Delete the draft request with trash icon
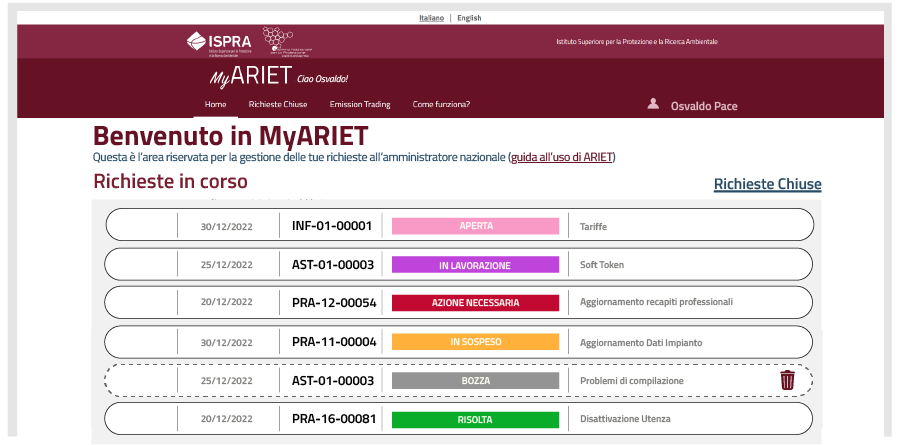Image resolution: width=899 pixels, height=445 pixels. pos(788,380)
